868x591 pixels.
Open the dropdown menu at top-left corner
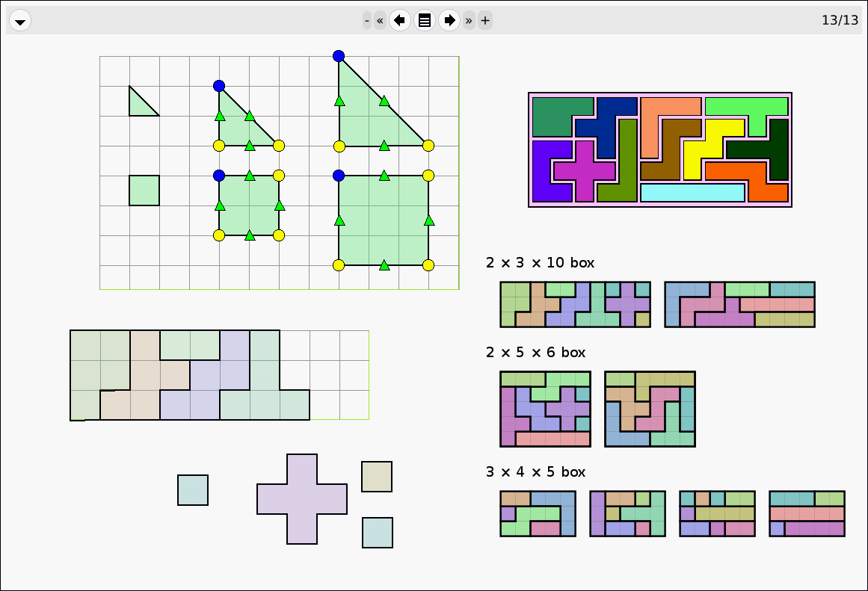coord(20,21)
